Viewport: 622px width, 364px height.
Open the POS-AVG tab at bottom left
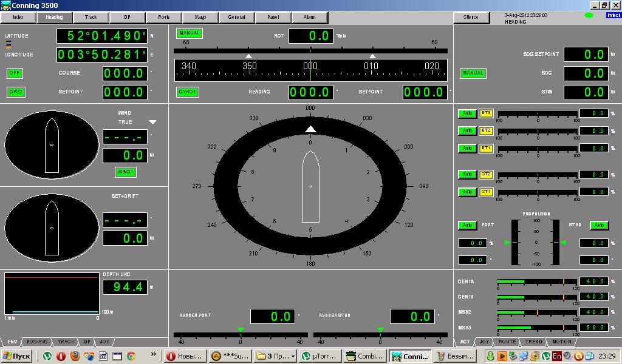tap(38, 342)
